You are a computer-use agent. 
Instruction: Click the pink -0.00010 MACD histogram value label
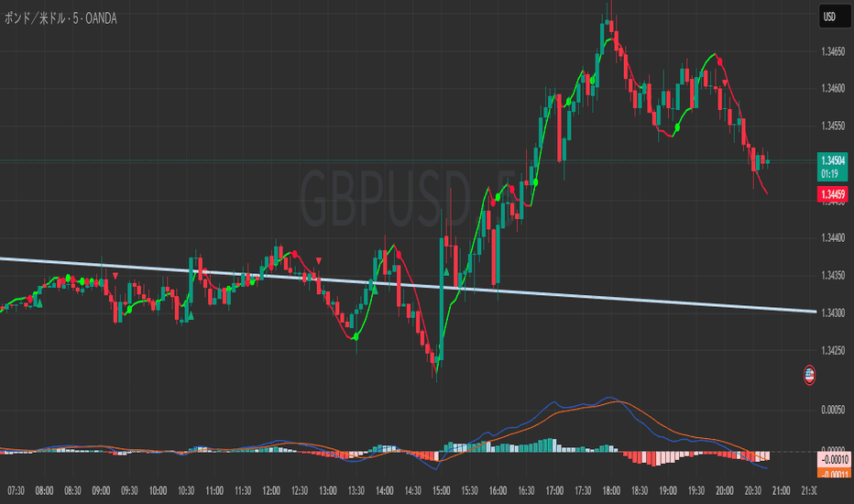coord(835,459)
